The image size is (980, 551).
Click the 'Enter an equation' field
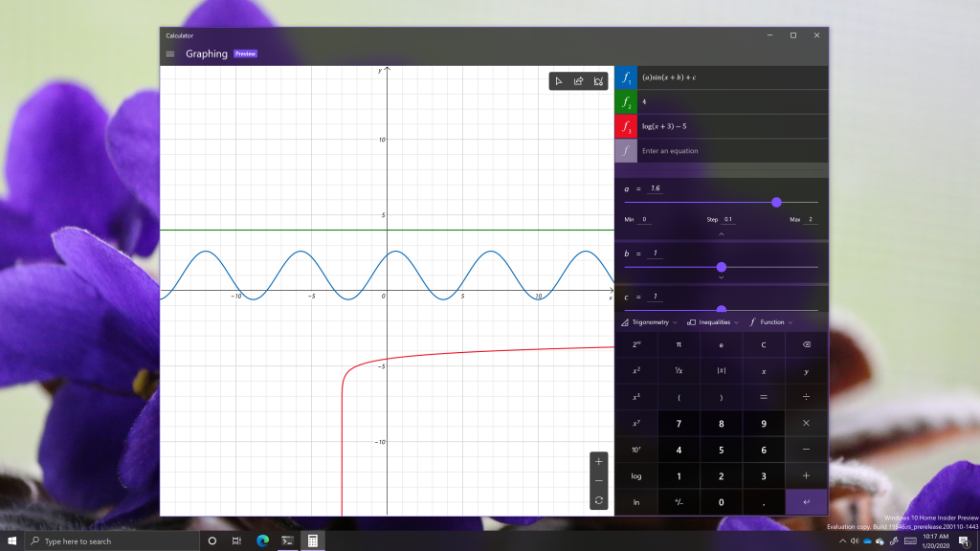pyautogui.click(x=732, y=150)
